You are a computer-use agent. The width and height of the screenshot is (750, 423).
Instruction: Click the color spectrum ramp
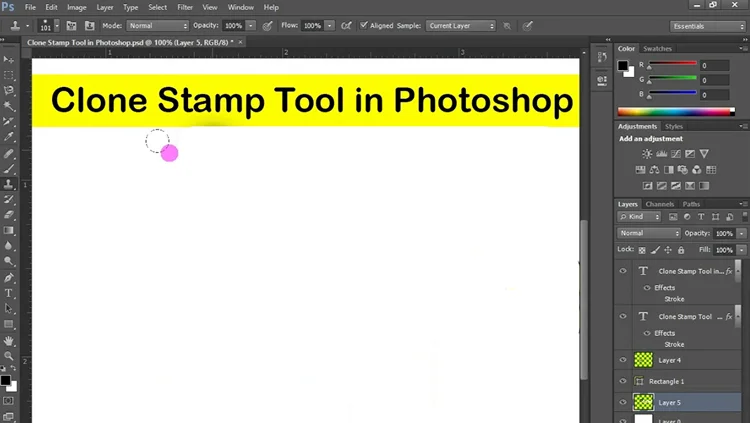click(x=676, y=112)
